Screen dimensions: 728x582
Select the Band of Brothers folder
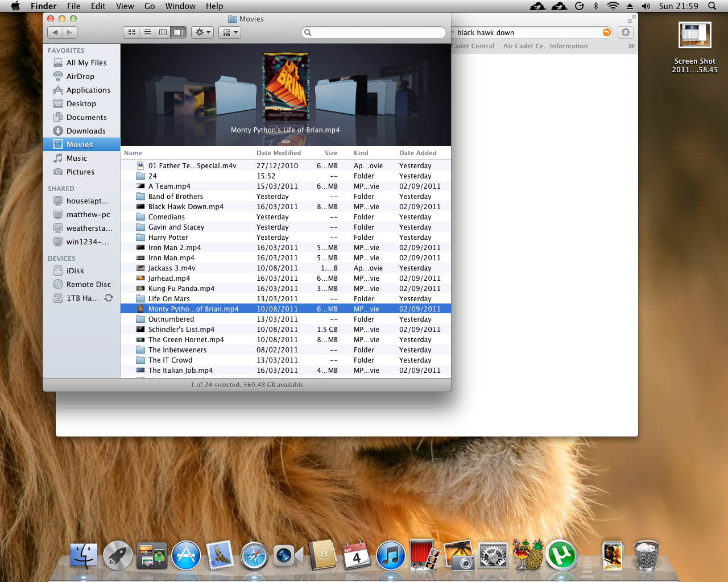pyautogui.click(x=286, y=197)
